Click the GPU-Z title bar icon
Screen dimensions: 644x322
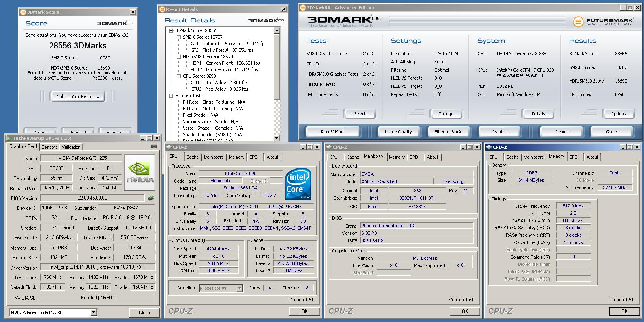tap(9, 138)
